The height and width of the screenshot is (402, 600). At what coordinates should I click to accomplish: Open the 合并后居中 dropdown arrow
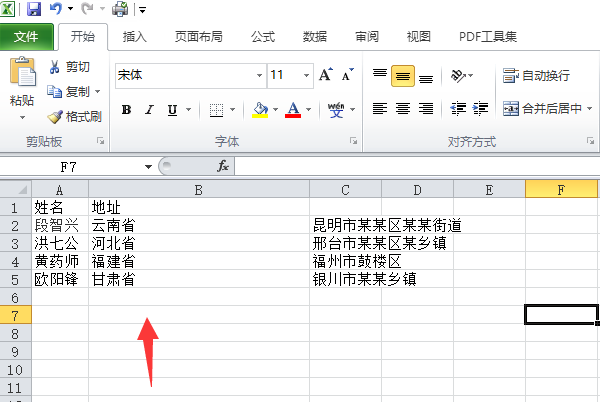(x=589, y=109)
